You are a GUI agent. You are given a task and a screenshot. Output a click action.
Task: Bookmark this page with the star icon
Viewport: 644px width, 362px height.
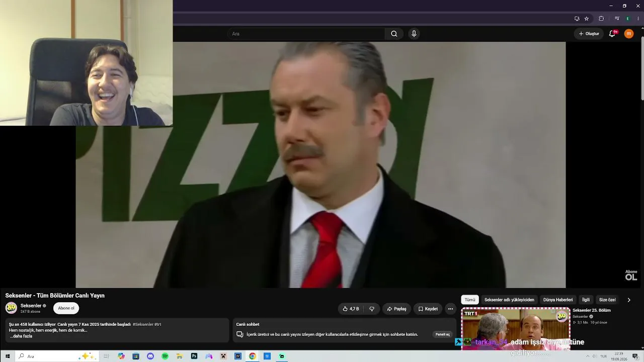coord(587,19)
